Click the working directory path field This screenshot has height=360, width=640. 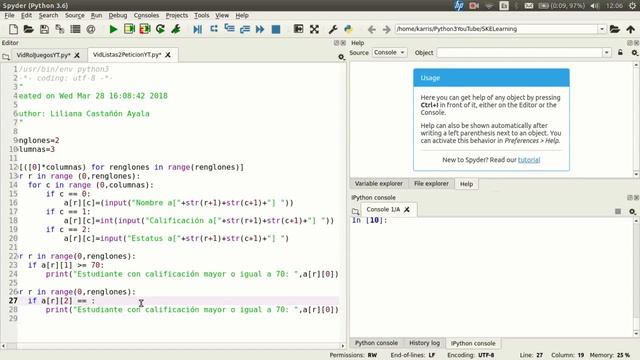click(x=496, y=29)
